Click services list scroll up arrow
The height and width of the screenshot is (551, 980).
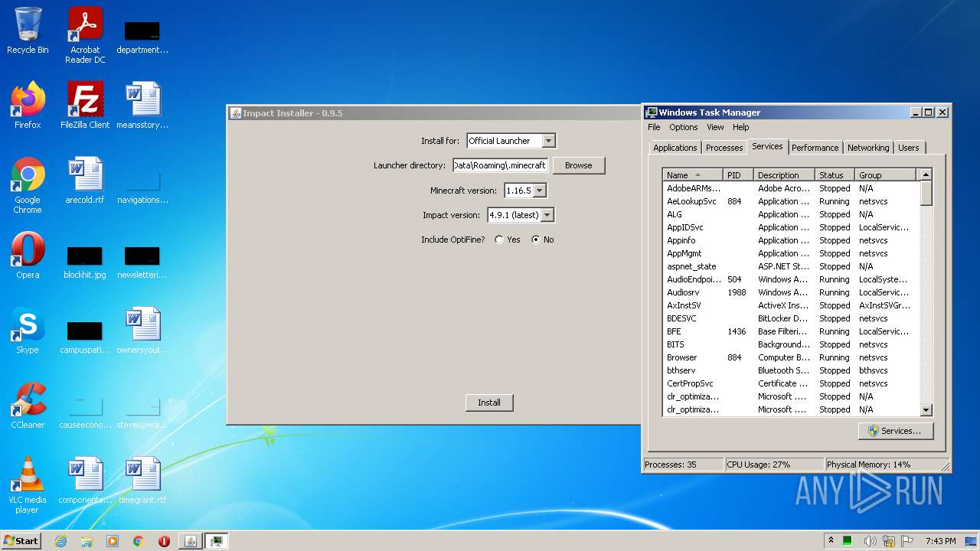[x=926, y=175]
